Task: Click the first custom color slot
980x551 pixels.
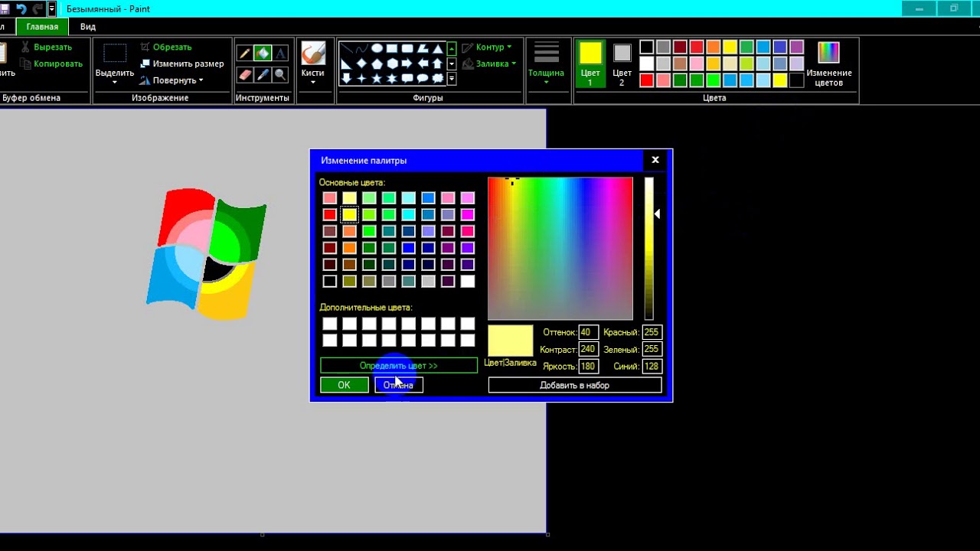Action: [x=329, y=324]
